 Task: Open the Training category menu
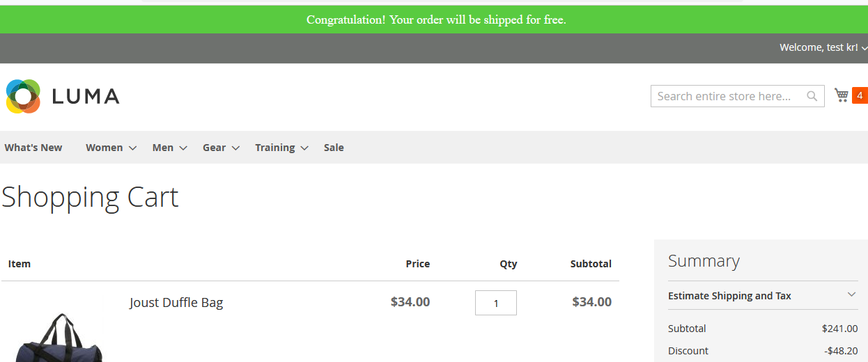pyautogui.click(x=274, y=148)
